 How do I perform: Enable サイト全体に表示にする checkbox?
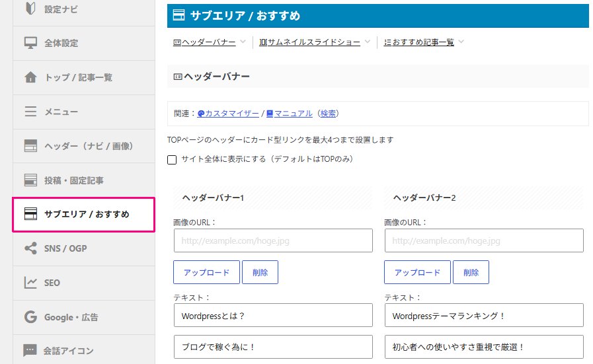(x=172, y=159)
